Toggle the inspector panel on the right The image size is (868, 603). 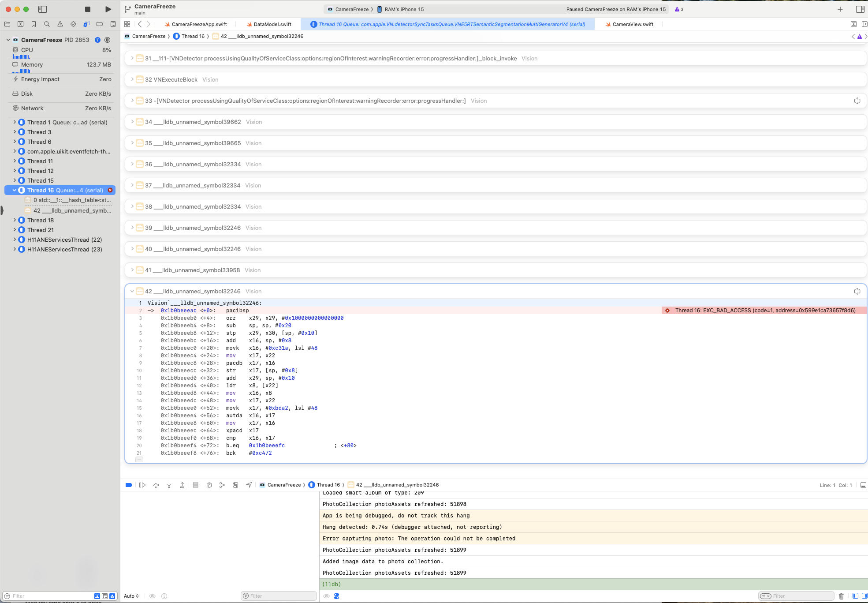point(860,9)
